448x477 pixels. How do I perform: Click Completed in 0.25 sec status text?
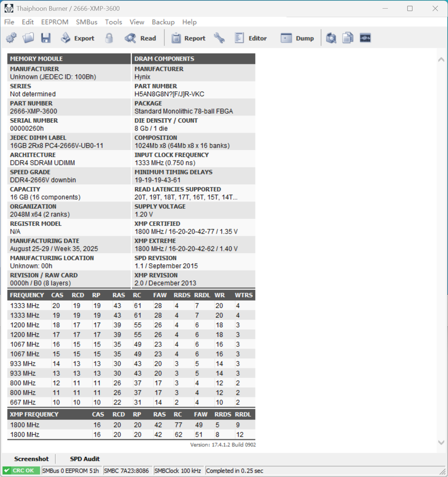click(x=235, y=471)
